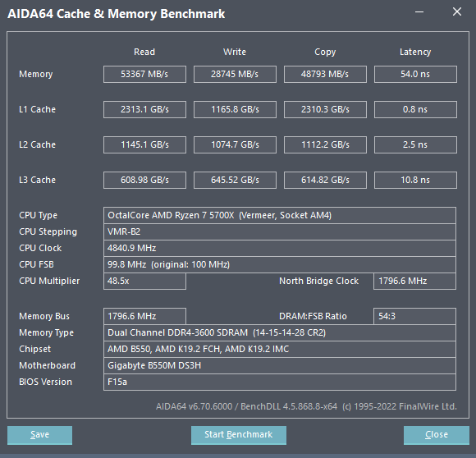Select the CPU Multiplier 48.5x field
This screenshot has height=458, width=476.
click(x=144, y=281)
